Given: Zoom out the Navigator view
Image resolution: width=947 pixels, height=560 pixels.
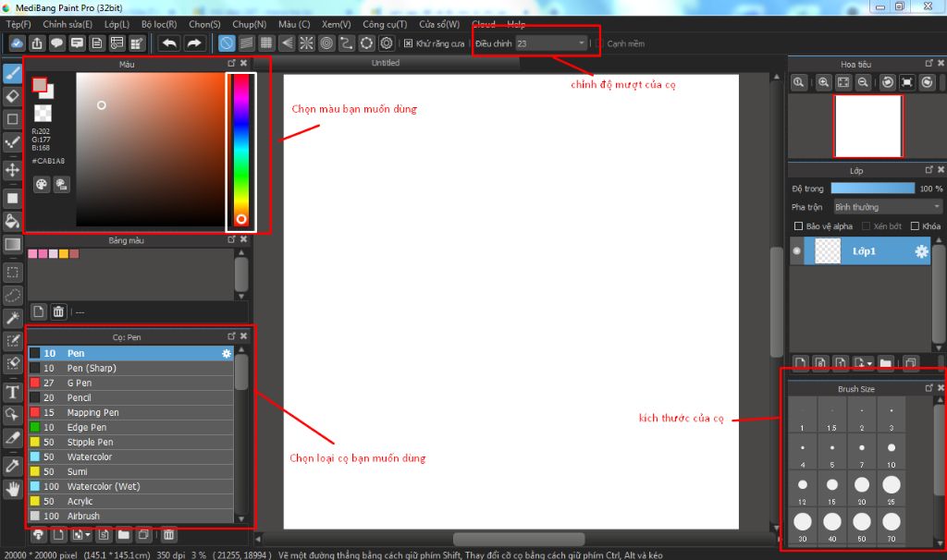Looking at the screenshot, I should pyautogui.click(x=863, y=82).
